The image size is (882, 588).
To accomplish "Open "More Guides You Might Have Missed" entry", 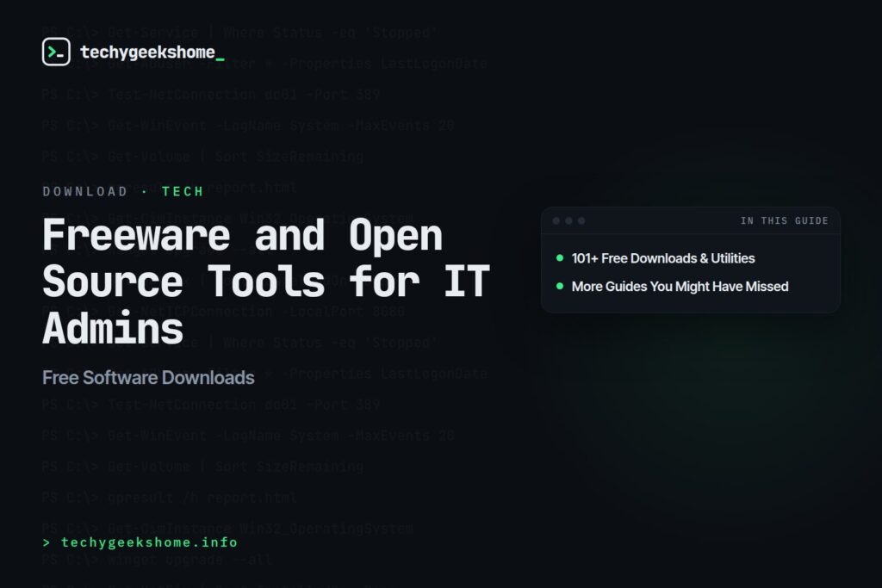I will click(680, 286).
